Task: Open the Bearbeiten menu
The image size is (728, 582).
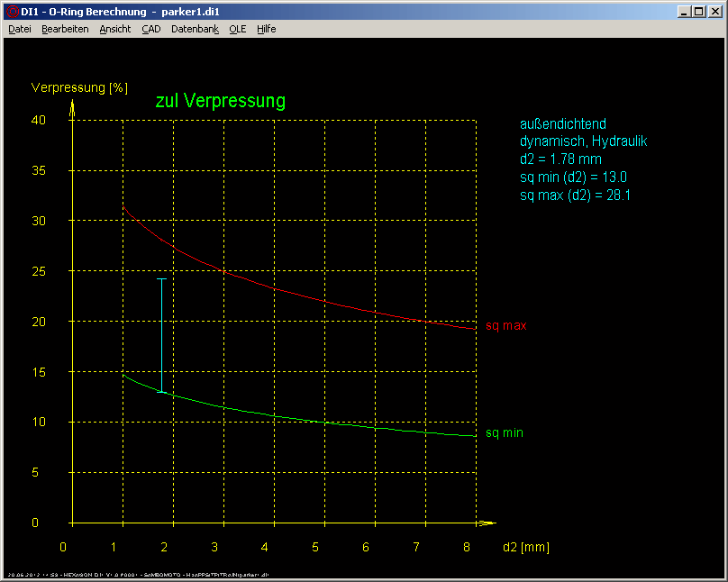Action: [x=65, y=29]
